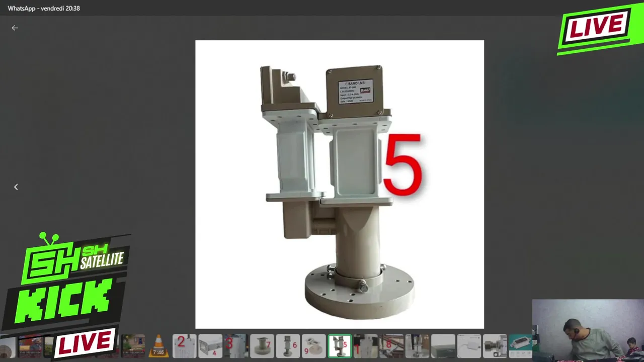
Task: Show previous image with left chevron
Action: point(16,187)
